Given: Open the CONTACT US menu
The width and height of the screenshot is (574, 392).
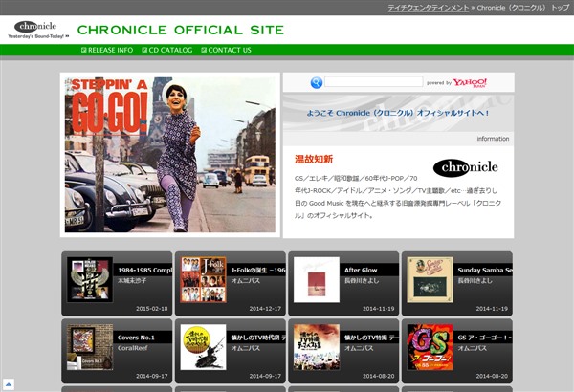Looking at the screenshot, I should click(x=226, y=50).
